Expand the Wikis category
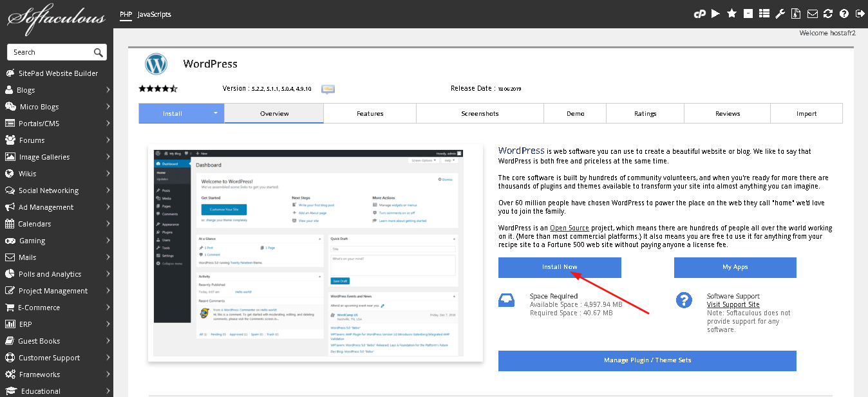 tap(108, 174)
